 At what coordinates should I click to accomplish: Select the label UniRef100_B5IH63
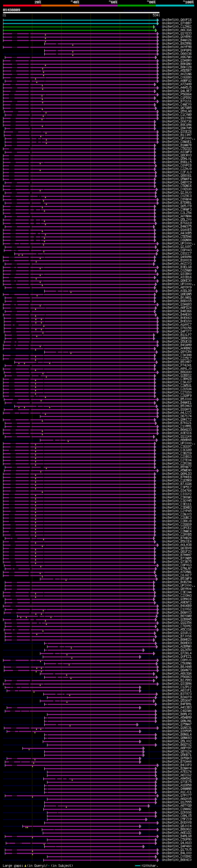pyautogui.click(x=177, y=406)
